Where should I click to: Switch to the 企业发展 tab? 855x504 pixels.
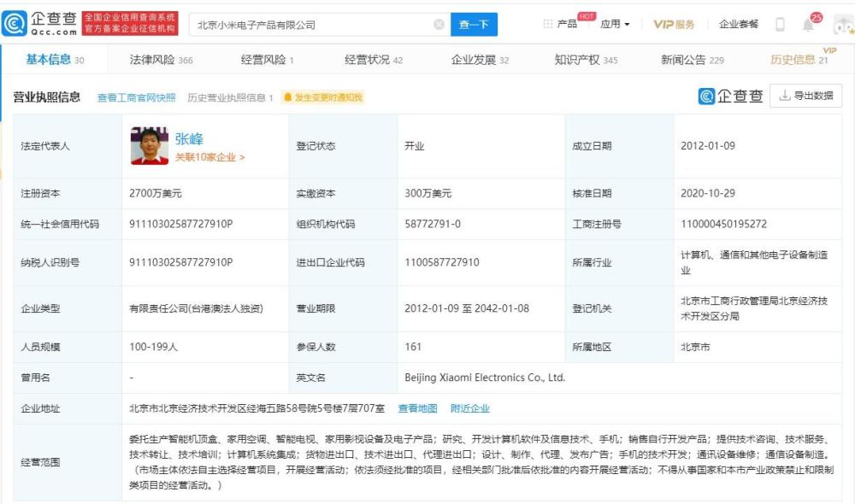pyautogui.click(x=480, y=60)
